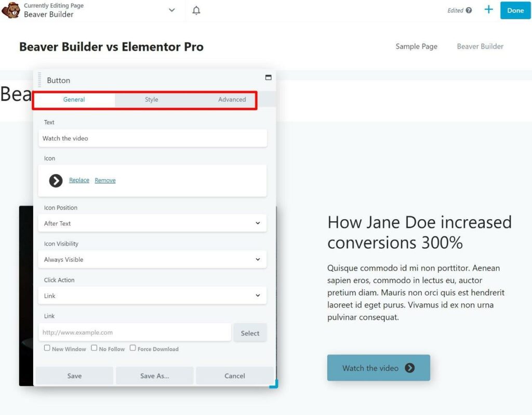Click the Save As... button
Screen dimensions: 532x415
coord(155,376)
